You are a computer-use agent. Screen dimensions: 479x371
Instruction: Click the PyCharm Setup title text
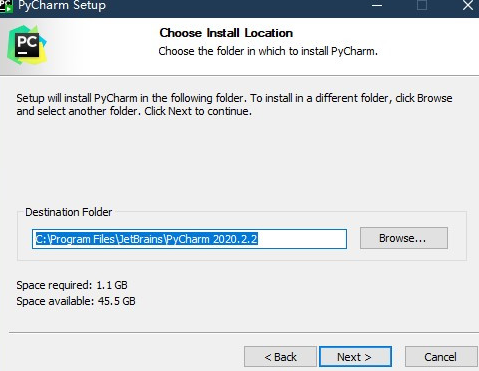pos(62,6)
